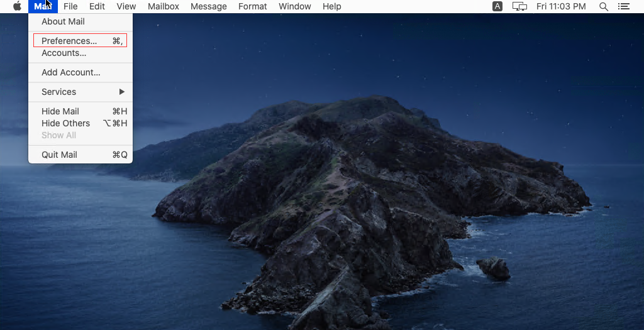Viewport: 644px width, 330px height.
Task: Choose Add Account… menu item
Action: (70, 72)
